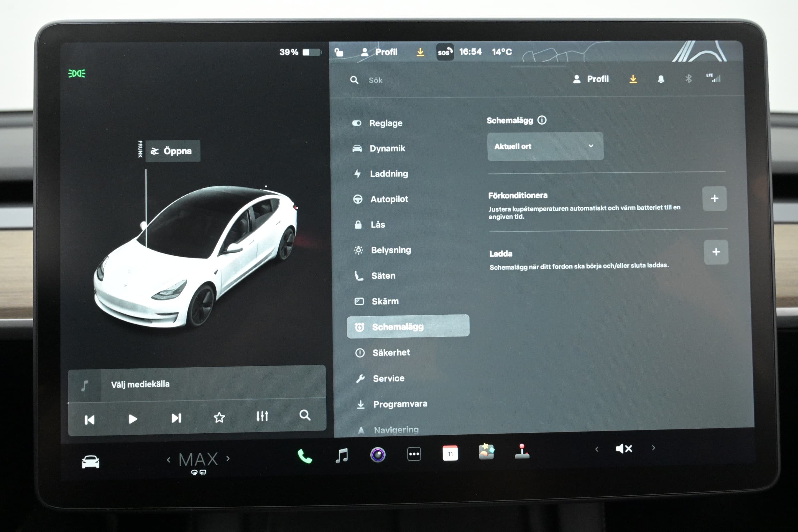
Task: Tap the LTE signal strength icon
Action: (x=714, y=78)
